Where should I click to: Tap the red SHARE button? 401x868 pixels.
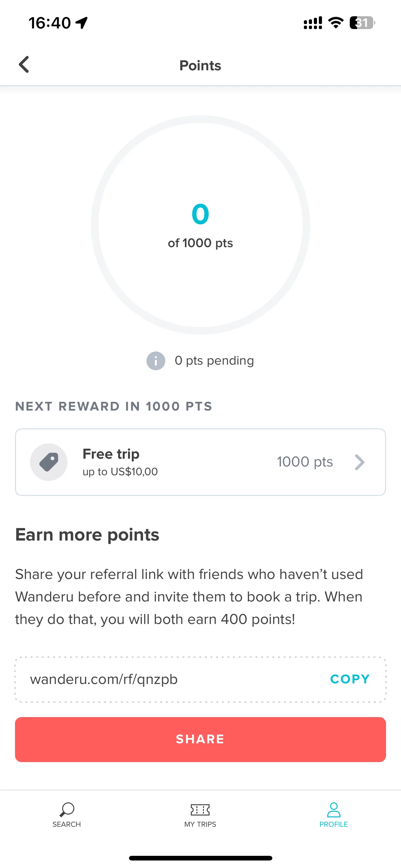[x=200, y=739]
